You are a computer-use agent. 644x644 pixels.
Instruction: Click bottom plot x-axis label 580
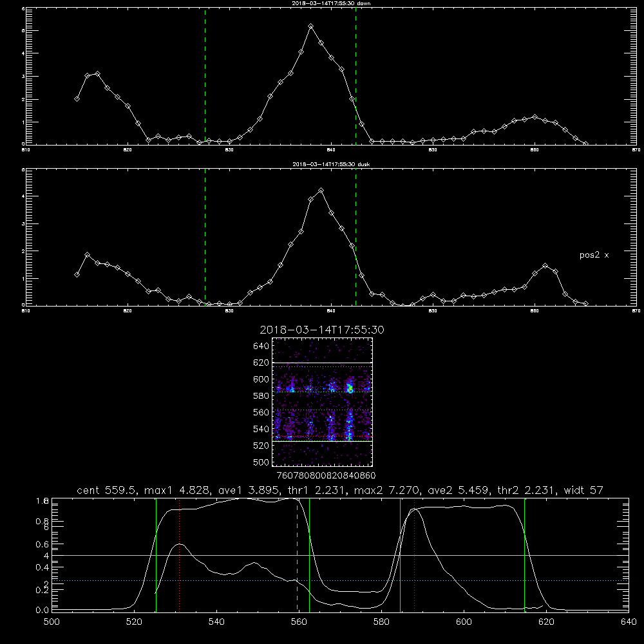(x=381, y=622)
